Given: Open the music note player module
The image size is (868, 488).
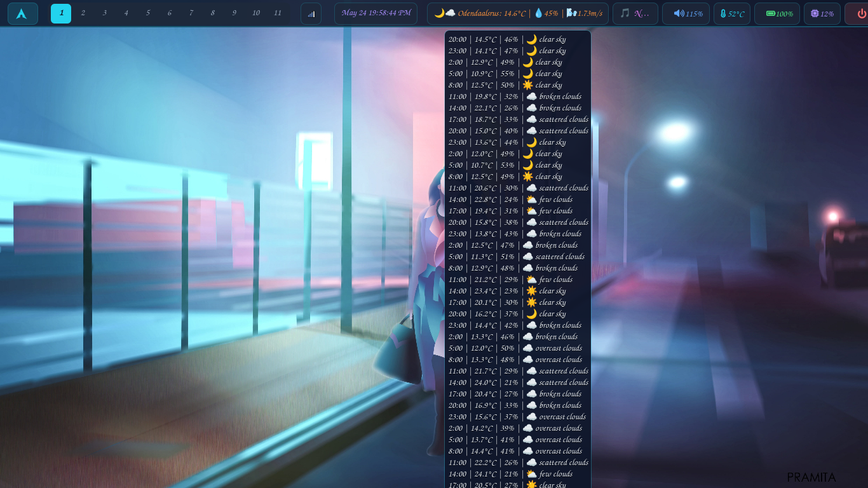Looking at the screenshot, I should tap(635, 13).
